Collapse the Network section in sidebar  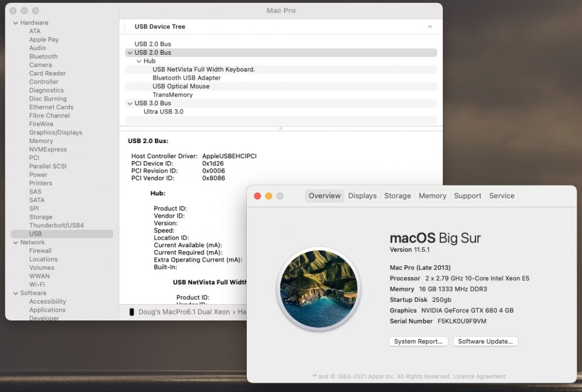click(16, 243)
